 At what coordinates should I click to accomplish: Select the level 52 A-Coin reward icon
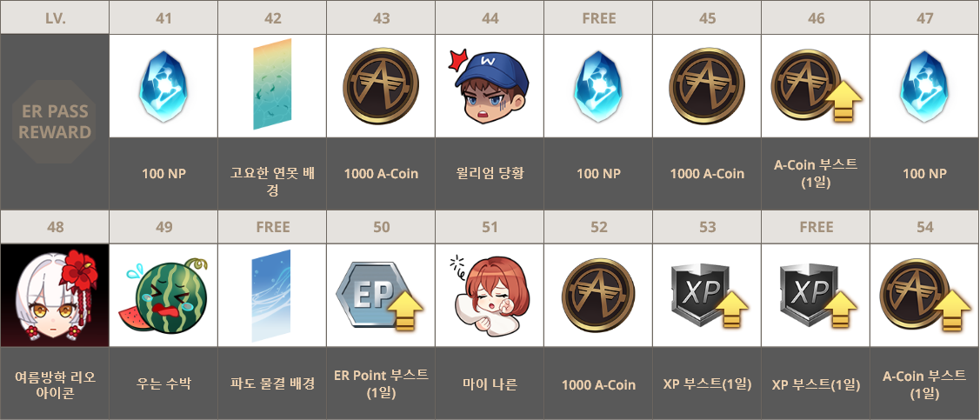pyautogui.click(x=598, y=296)
